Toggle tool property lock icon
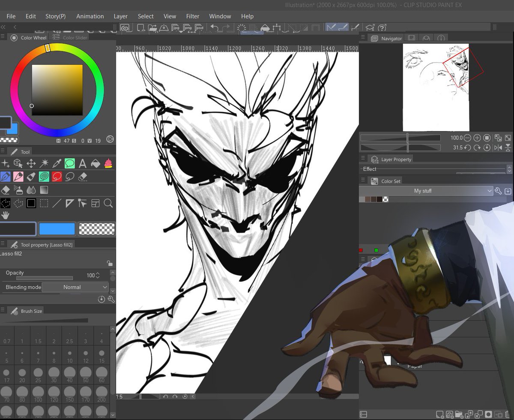Image resolution: width=514 pixels, height=420 pixels. 110,263
